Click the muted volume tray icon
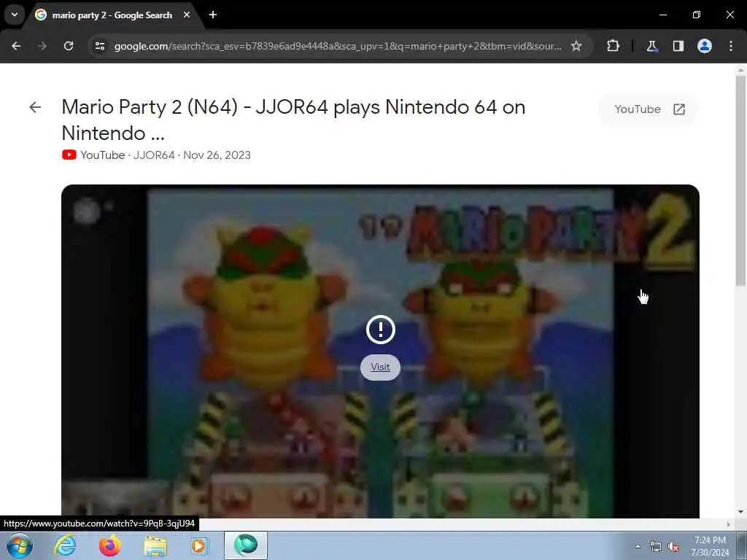The height and width of the screenshot is (560, 747). (x=673, y=547)
